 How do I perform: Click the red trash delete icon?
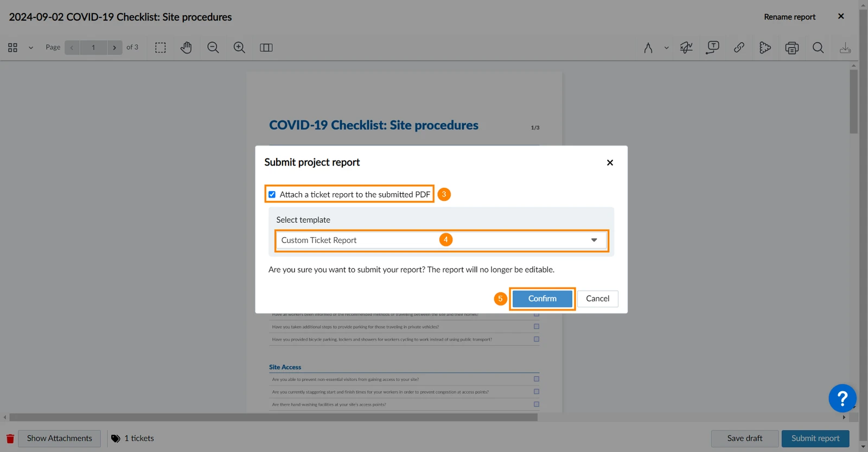(10, 438)
